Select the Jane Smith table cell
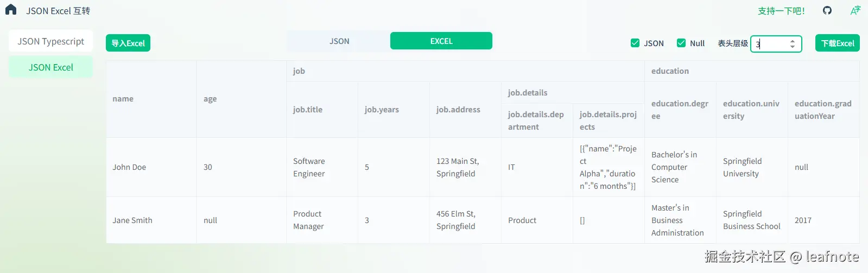Image resolution: width=868 pixels, height=273 pixels. click(132, 220)
